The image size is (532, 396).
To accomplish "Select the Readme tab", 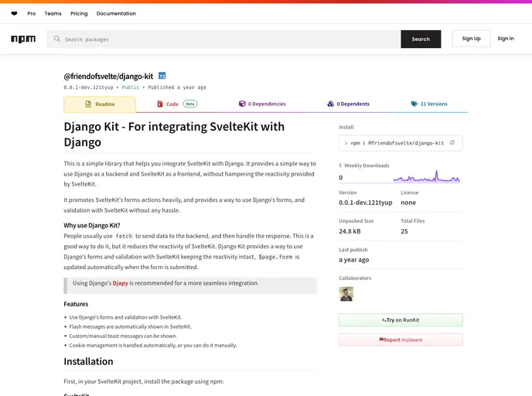I will tap(100, 104).
